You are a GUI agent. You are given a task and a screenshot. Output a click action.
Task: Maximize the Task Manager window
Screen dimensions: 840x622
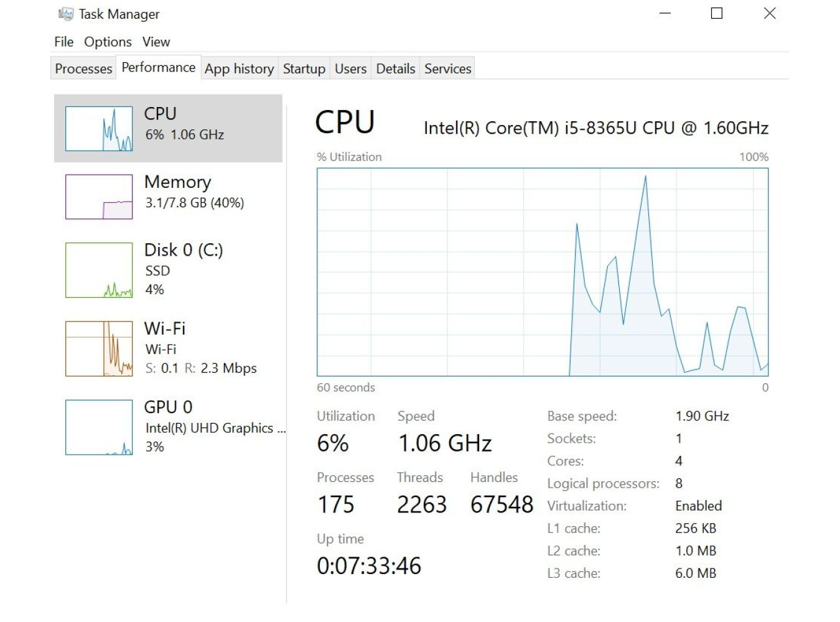[x=717, y=13]
